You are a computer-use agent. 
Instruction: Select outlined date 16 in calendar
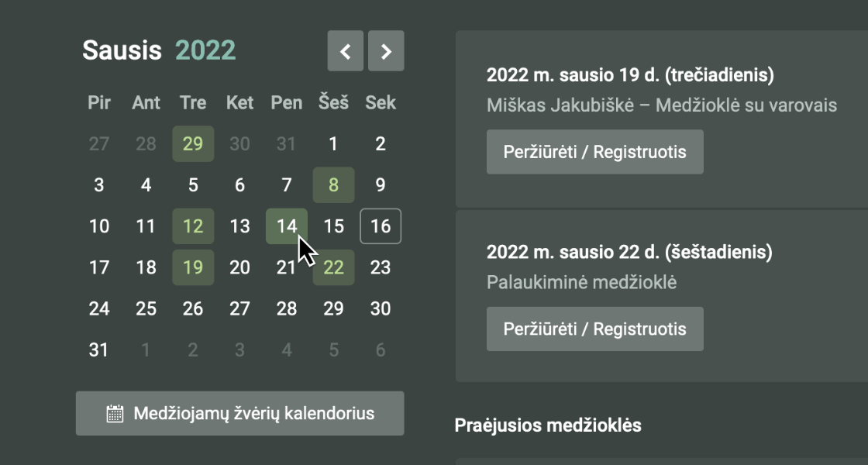pyautogui.click(x=381, y=226)
